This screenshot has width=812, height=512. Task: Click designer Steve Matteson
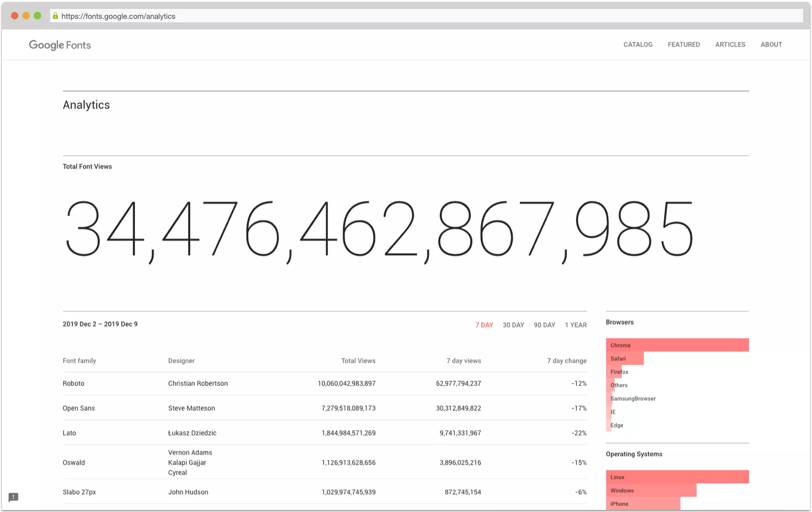click(x=191, y=408)
